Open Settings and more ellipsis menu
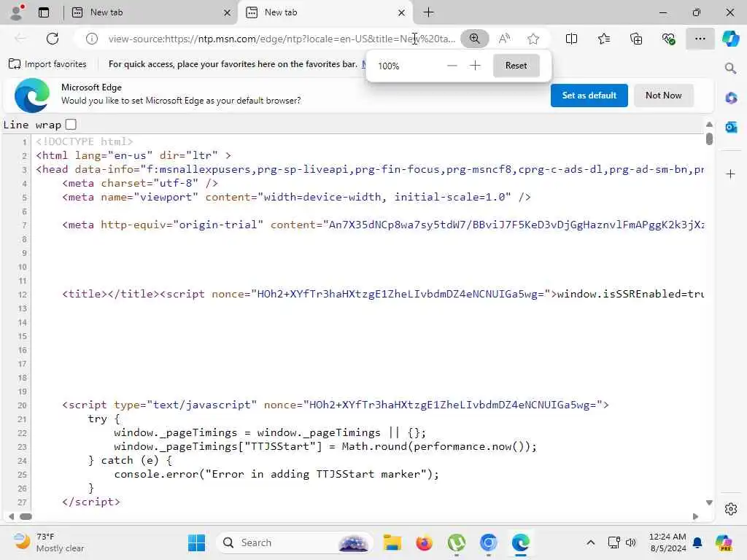 pos(700,39)
